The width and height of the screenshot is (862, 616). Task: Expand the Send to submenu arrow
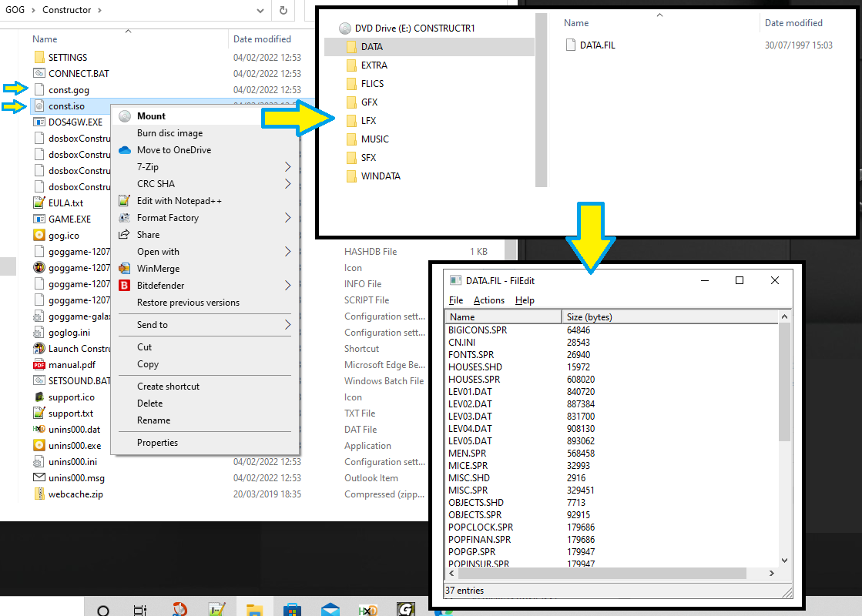(x=288, y=325)
